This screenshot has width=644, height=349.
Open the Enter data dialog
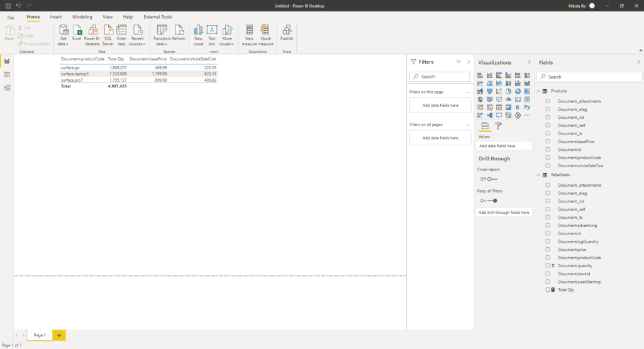[x=121, y=35]
